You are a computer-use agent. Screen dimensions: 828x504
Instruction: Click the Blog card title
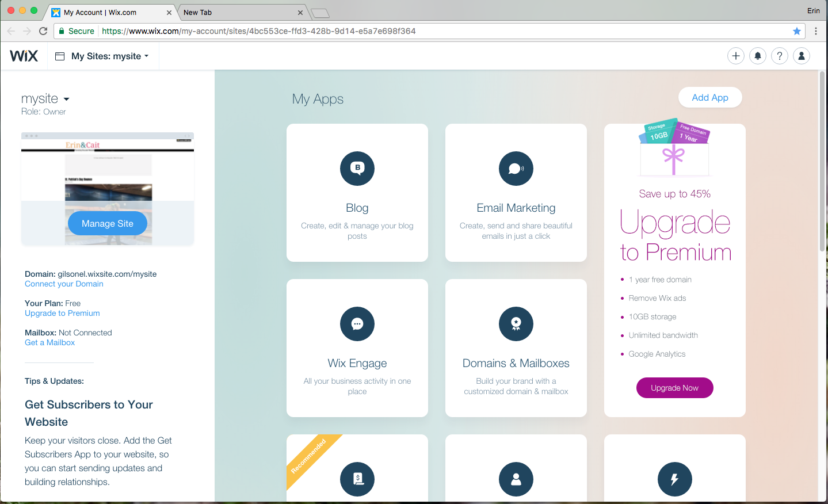(x=357, y=208)
